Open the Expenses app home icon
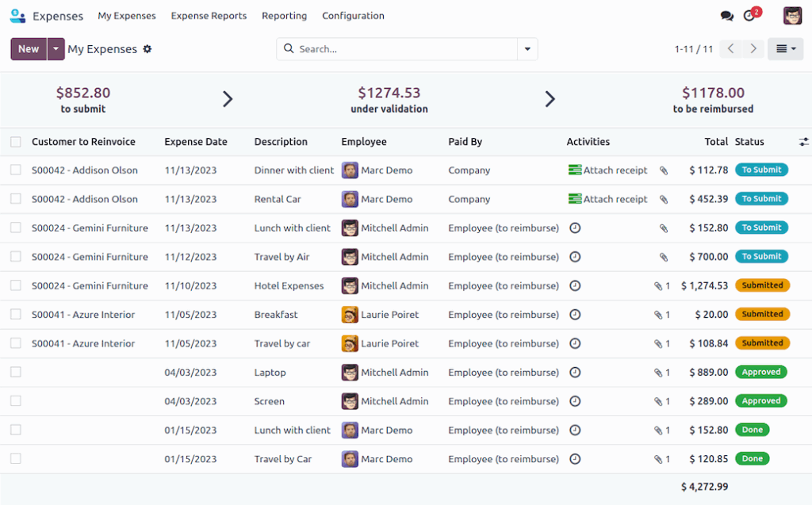The image size is (812, 505). [17, 16]
